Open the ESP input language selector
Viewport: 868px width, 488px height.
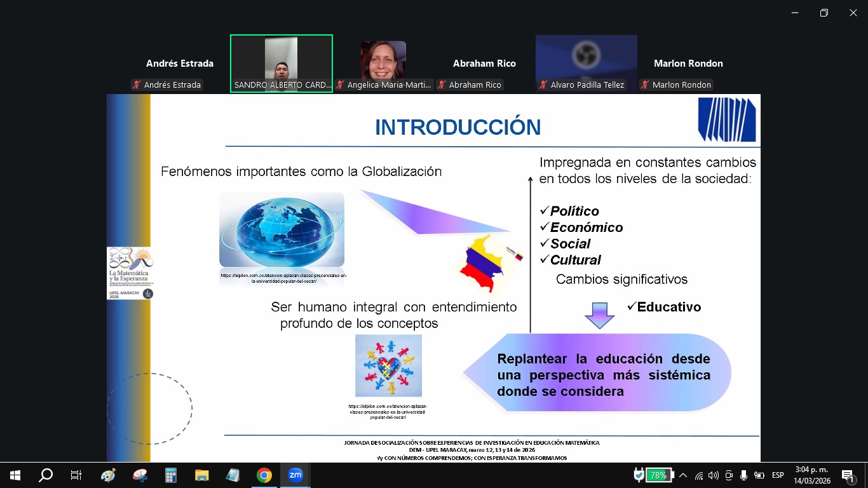(778, 475)
